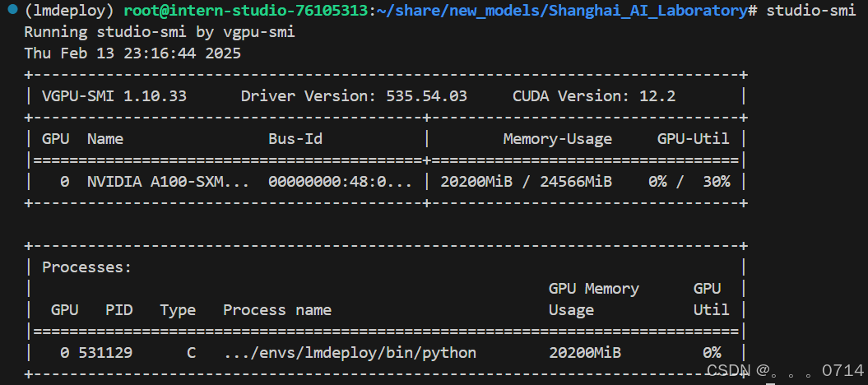This screenshot has height=385, width=868.
Task: Click the bus id "00000000:48:0..."
Action: click(340, 182)
